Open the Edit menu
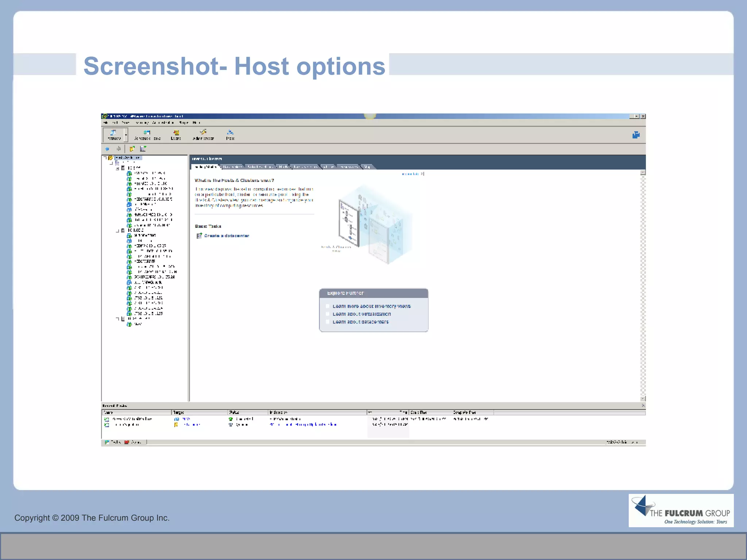Image resolution: width=747 pixels, height=560 pixels. (x=115, y=123)
